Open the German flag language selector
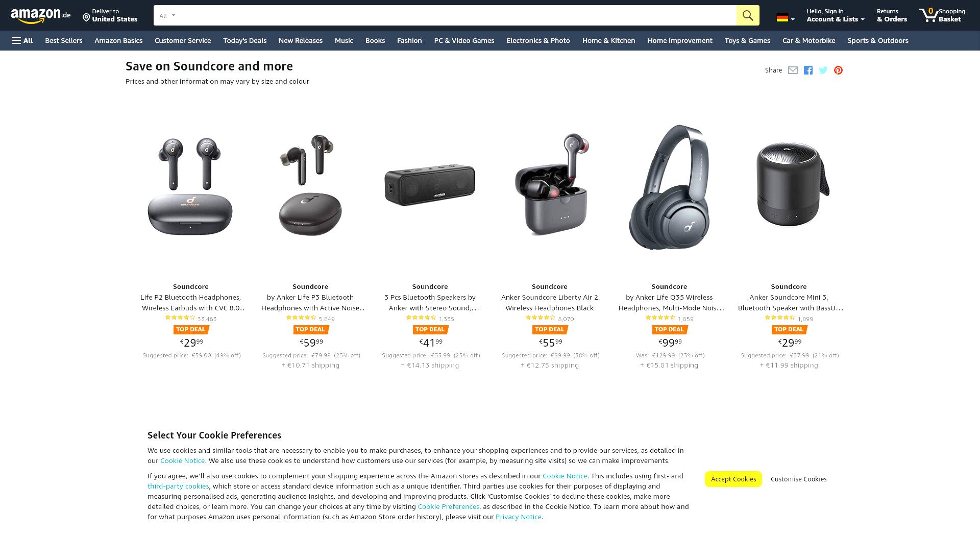 (x=786, y=18)
